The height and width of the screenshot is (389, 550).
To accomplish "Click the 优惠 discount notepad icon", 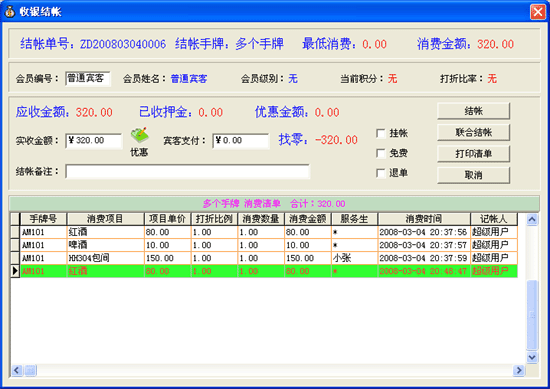I will coord(140,135).
